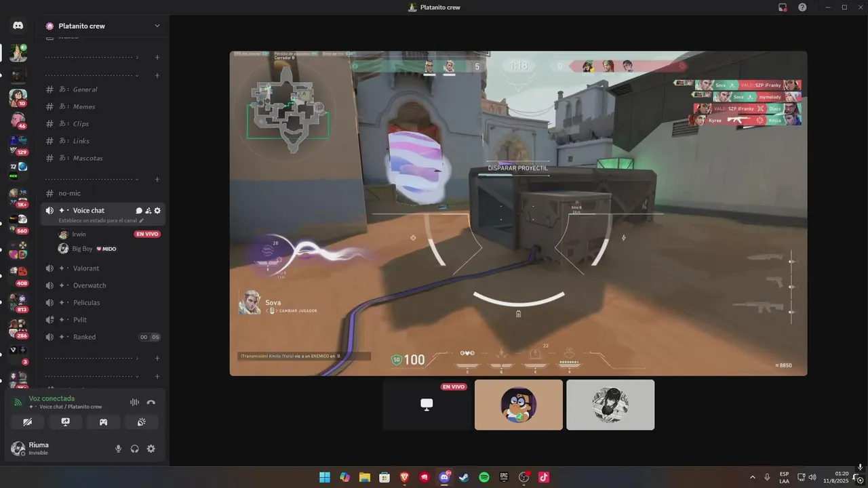Image resolution: width=868 pixels, height=488 pixels.
Task: Open the soundboard button
Action: click(142, 422)
